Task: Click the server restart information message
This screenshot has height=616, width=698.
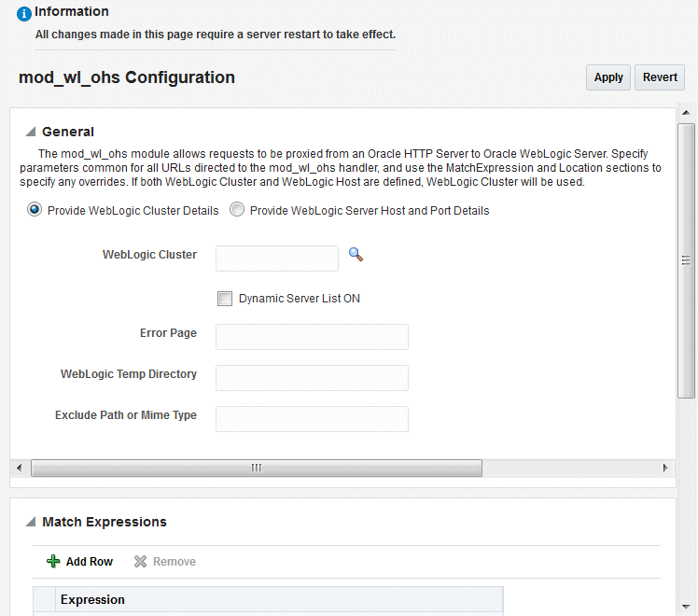Action: tap(216, 35)
